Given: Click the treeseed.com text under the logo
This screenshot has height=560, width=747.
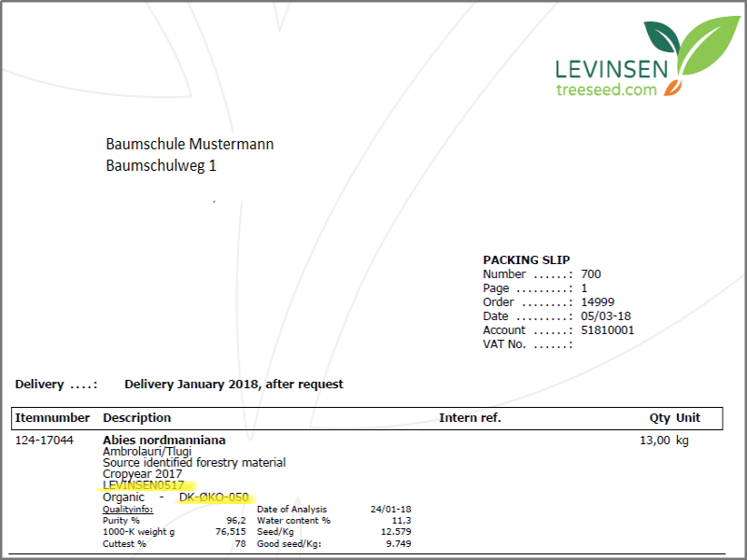Looking at the screenshot, I should point(606,90).
